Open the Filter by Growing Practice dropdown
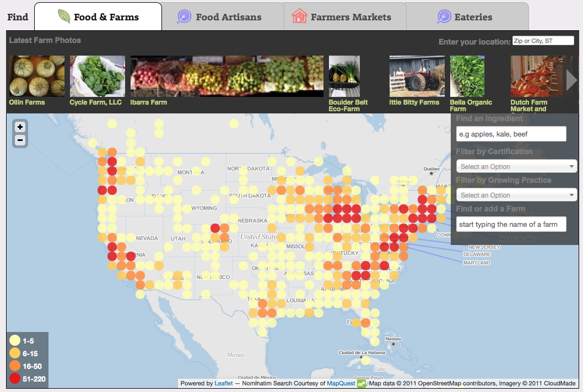 point(516,194)
